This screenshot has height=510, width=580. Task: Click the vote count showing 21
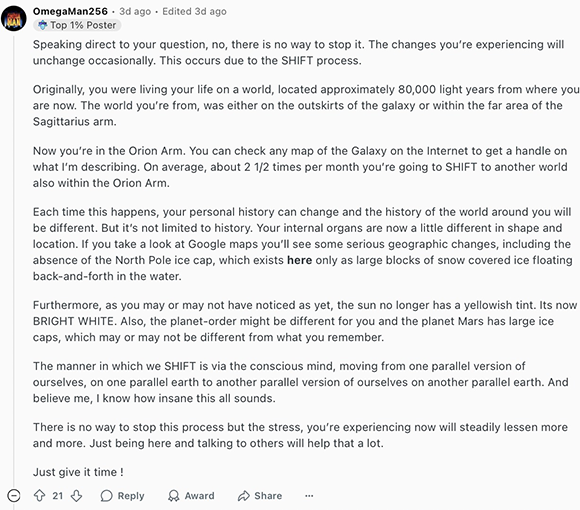tap(57, 496)
